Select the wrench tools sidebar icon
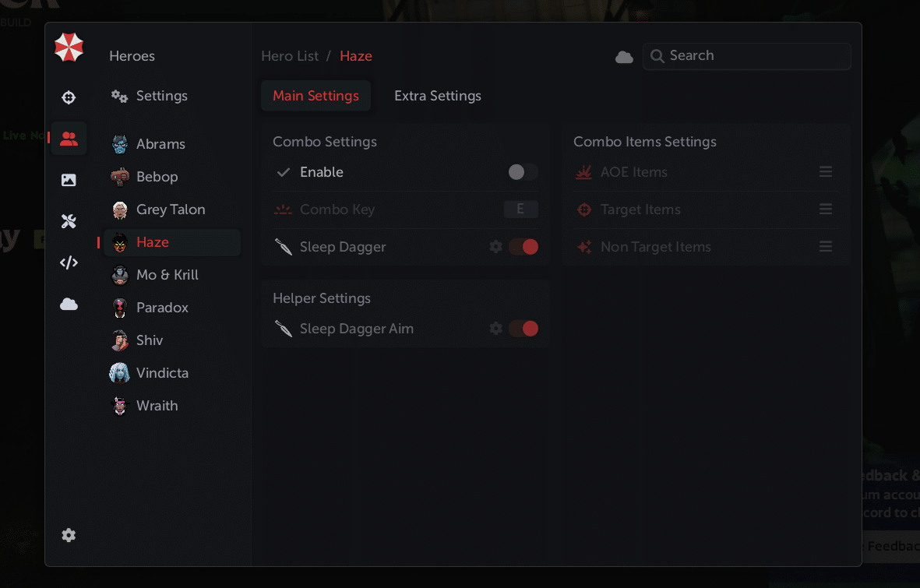 point(69,221)
